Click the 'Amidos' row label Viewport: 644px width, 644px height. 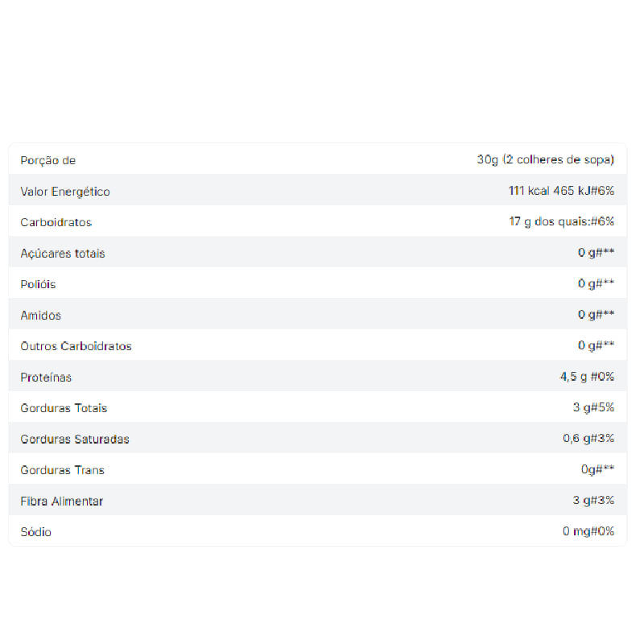(x=40, y=315)
